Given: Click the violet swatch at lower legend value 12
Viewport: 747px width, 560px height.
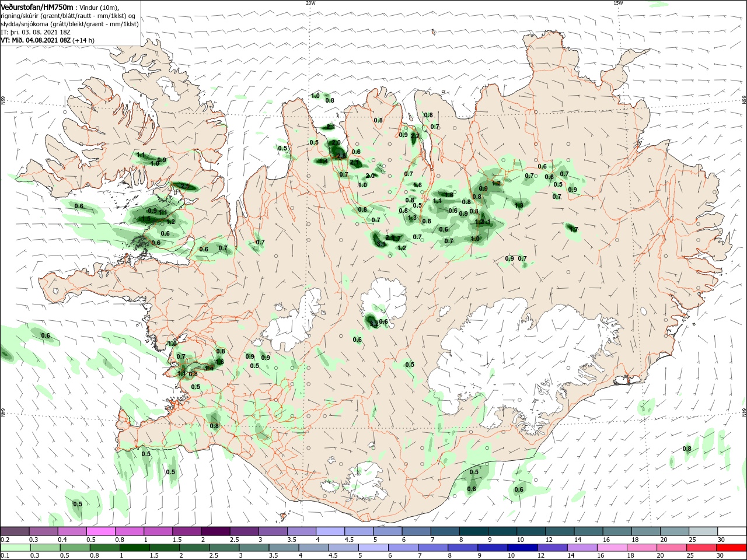Looking at the screenshot, I should pos(551,548).
